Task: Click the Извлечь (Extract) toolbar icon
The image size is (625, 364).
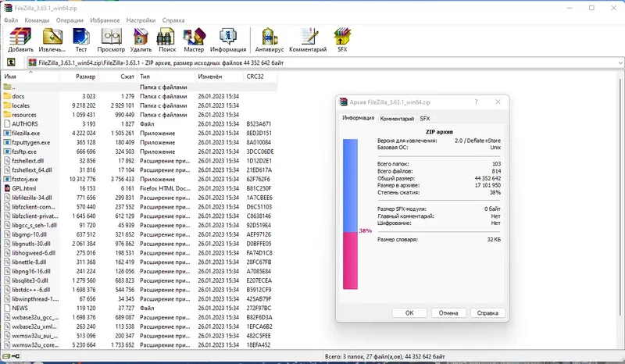Action: [52, 40]
